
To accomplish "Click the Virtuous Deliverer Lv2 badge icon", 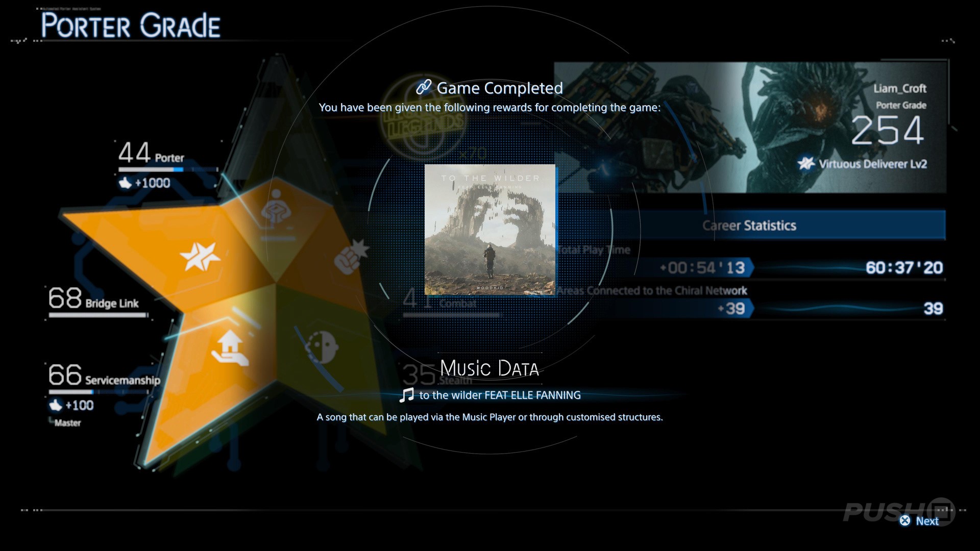I will pos(806,164).
